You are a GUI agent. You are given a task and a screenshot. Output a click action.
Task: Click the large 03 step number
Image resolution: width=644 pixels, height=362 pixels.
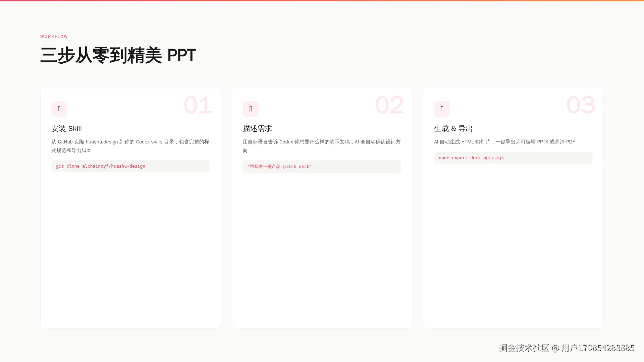click(x=581, y=105)
